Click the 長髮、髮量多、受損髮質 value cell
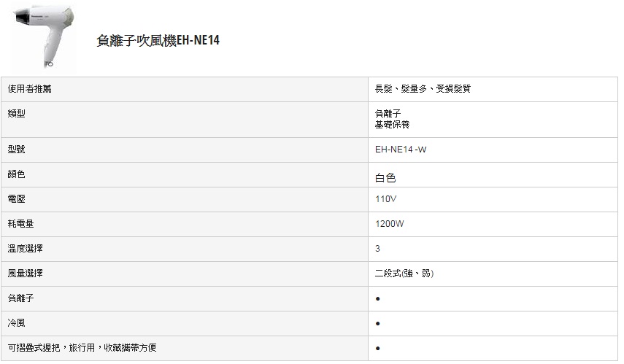Image resolution: width=624 pixels, height=364 pixels. click(x=423, y=89)
